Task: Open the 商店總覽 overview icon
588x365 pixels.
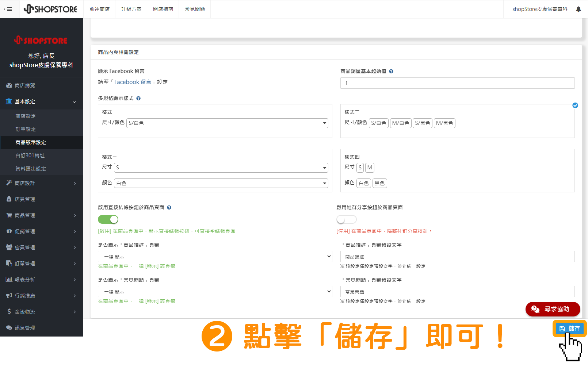Action: [x=9, y=85]
